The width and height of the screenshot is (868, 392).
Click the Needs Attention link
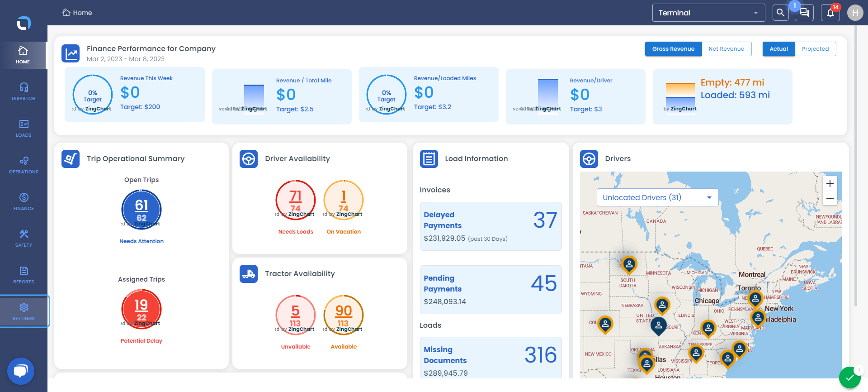(x=142, y=241)
